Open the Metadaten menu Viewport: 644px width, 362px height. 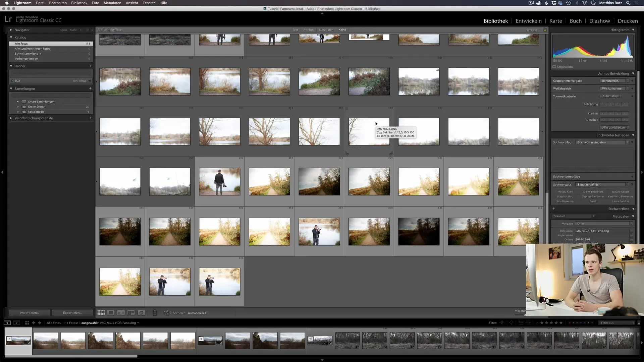(x=112, y=3)
